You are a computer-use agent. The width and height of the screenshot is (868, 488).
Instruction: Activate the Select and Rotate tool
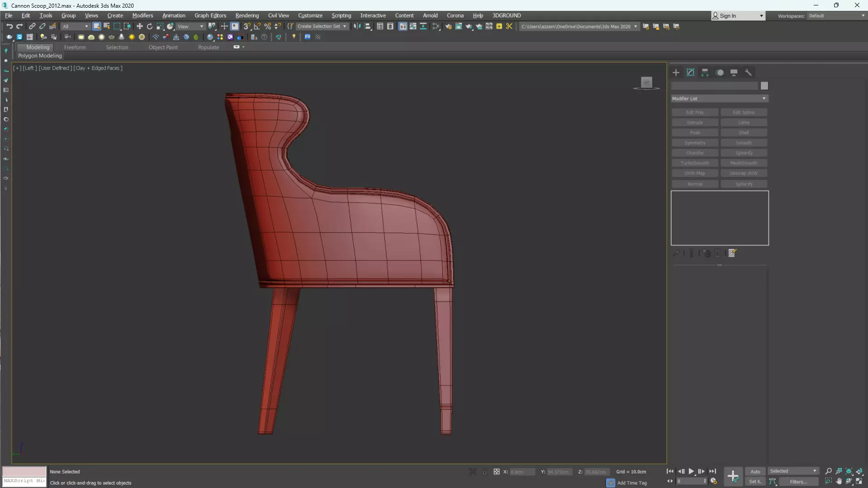click(150, 26)
